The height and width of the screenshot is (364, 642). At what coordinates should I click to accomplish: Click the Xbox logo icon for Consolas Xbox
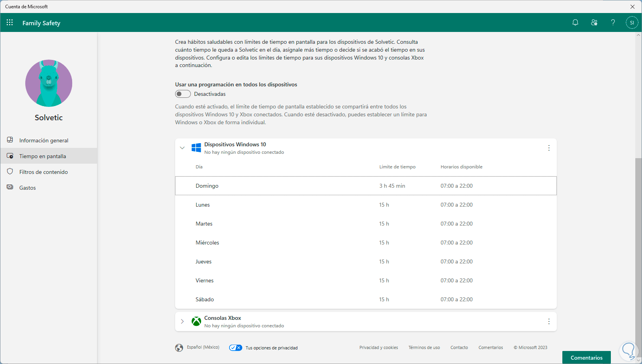(x=196, y=321)
